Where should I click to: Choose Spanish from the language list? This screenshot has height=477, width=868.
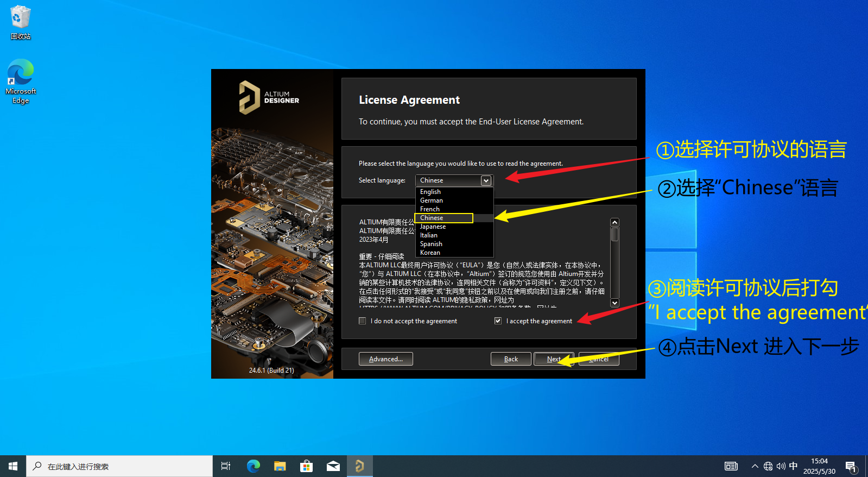(454, 244)
